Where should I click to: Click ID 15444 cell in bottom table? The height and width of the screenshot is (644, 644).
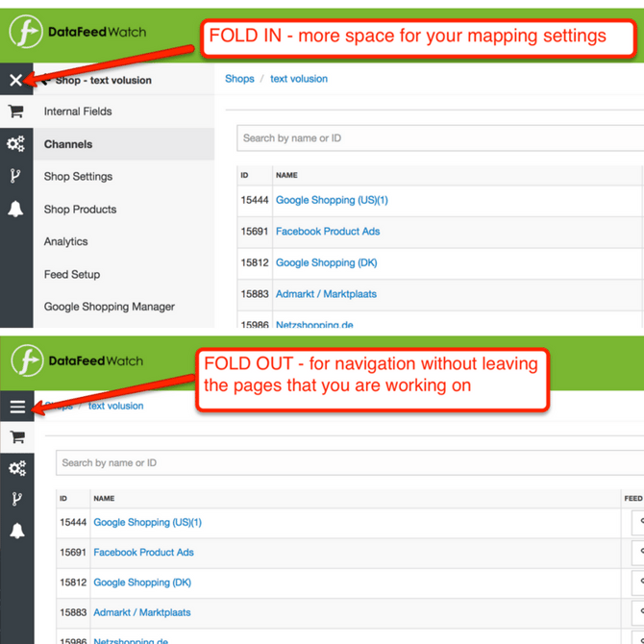pos(73,522)
